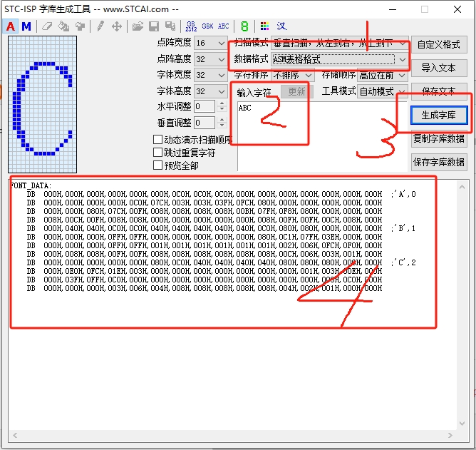Load the GB2312 character set icon
Image resolution: width=476 pixels, height=450 pixels.
191,26
